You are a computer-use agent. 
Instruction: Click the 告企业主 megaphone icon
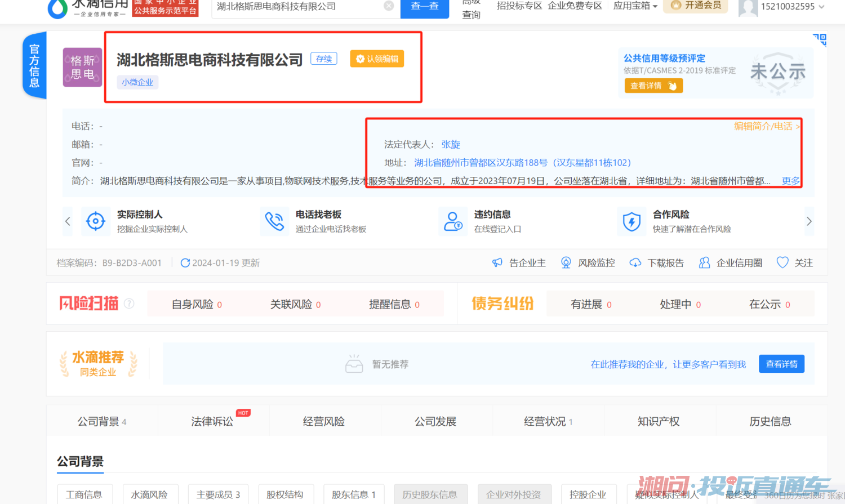pyautogui.click(x=497, y=263)
